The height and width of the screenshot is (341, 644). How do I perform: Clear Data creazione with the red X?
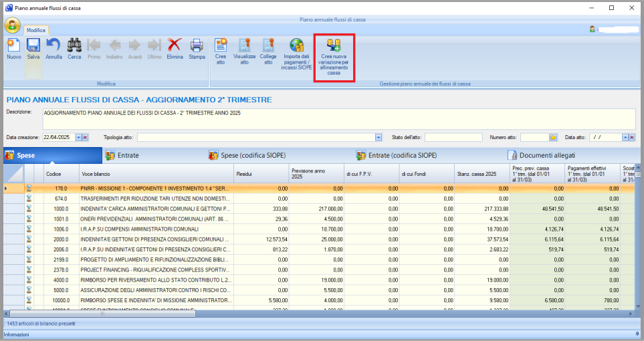(x=85, y=137)
